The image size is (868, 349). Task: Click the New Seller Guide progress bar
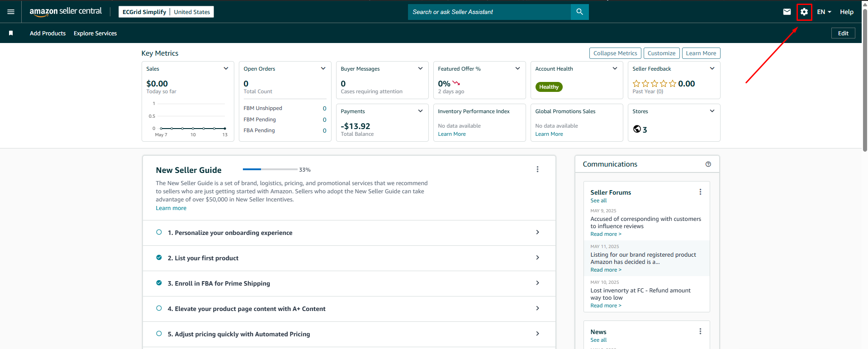pos(270,169)
